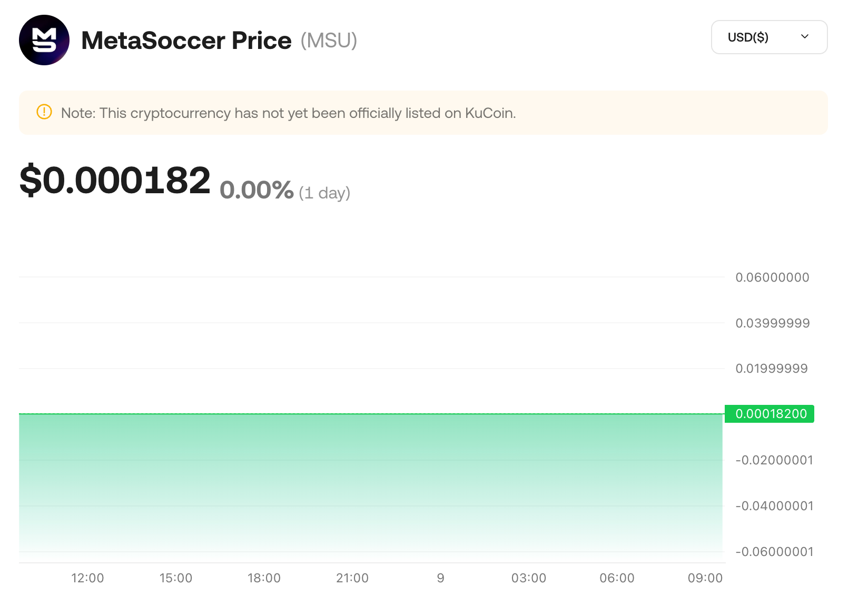
Task: Click the day 9 marker on time axis
Action: tap(440, 578)
